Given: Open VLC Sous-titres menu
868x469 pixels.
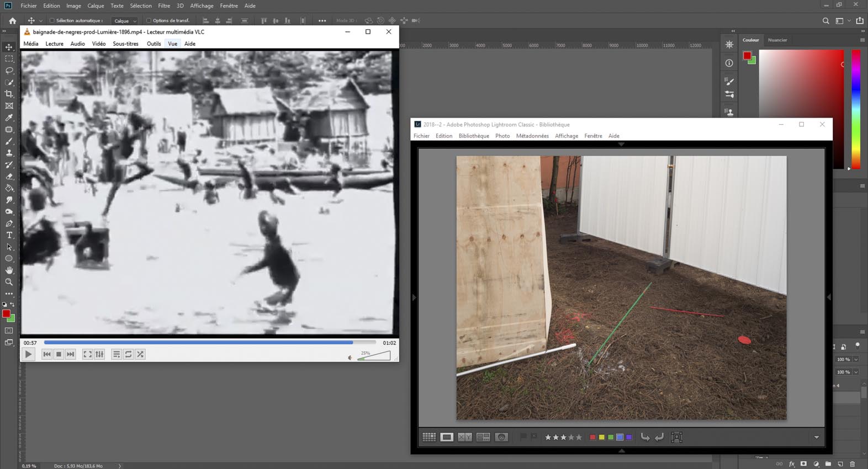Looking at the screenshot, I should 125,44.
